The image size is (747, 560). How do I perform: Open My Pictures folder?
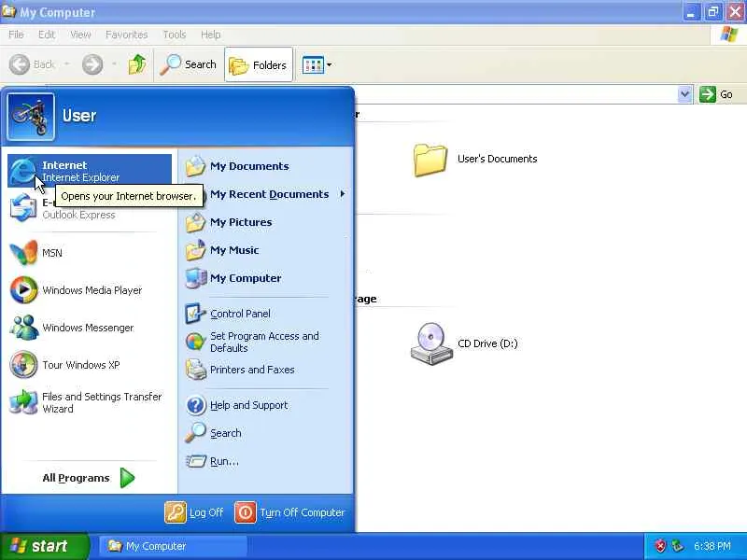(x=265, y=222)
